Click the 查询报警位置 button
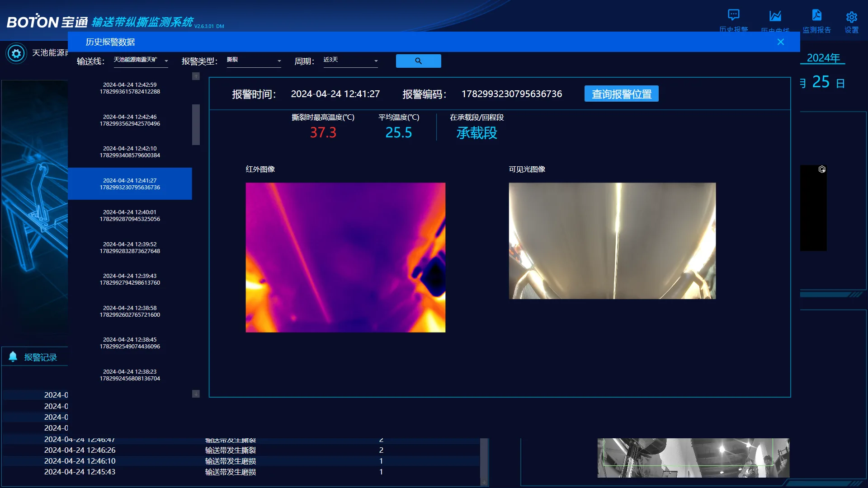 point(621,94)
